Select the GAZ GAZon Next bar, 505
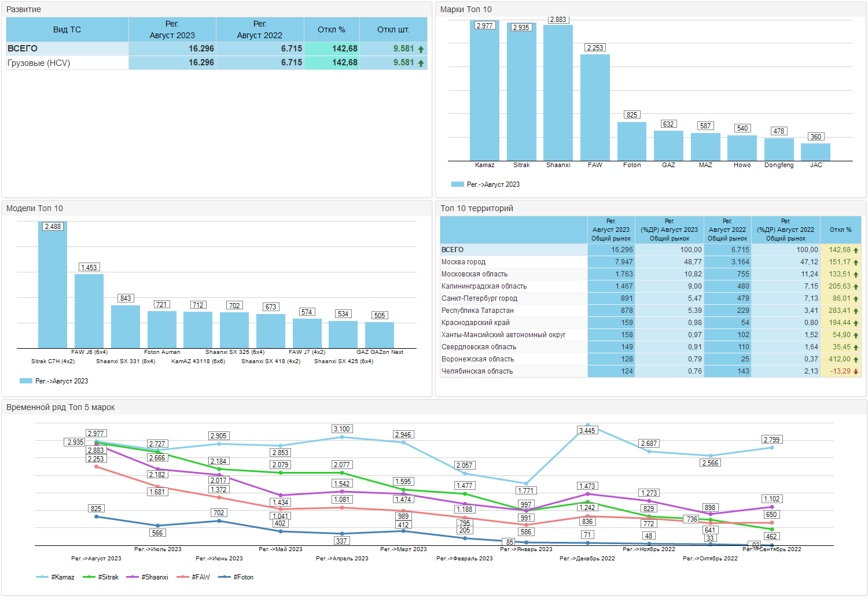This screenshot has width=868, height=613. click(x=380, y=335)
